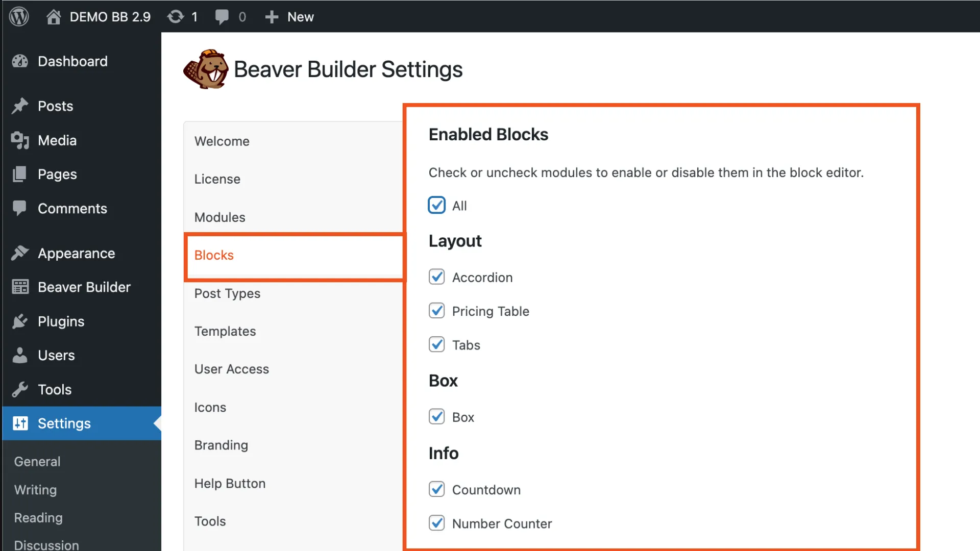Toggle the All blocks checkbox
Image resolution: width=980 pixels, height=551 pixels.
(x=436, y=205)
